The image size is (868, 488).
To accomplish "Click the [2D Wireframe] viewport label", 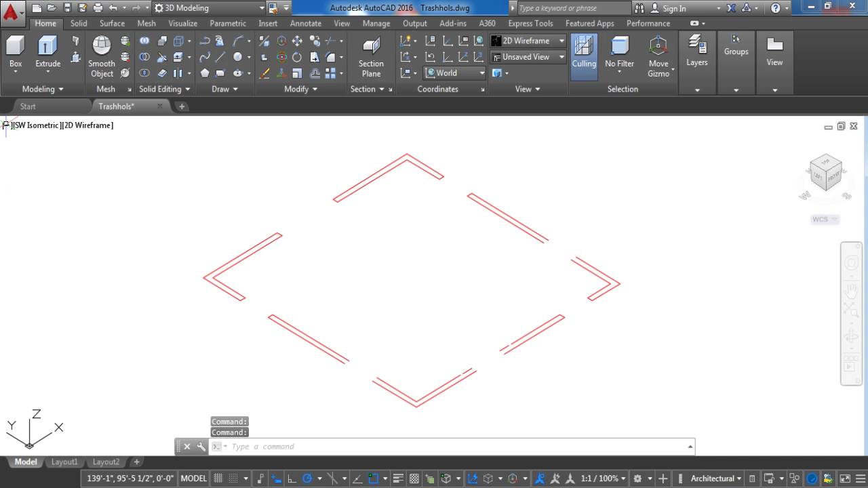I will [x=87, y=125].
